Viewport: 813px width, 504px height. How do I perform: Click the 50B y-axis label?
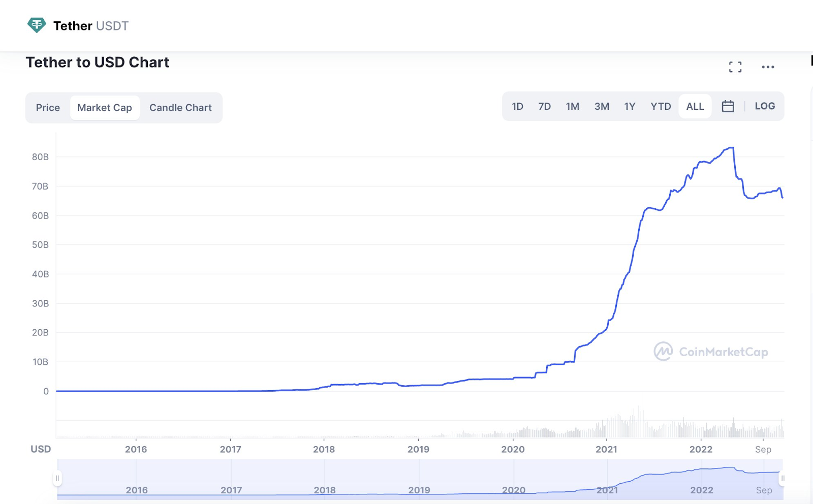(x=40, y=245)
